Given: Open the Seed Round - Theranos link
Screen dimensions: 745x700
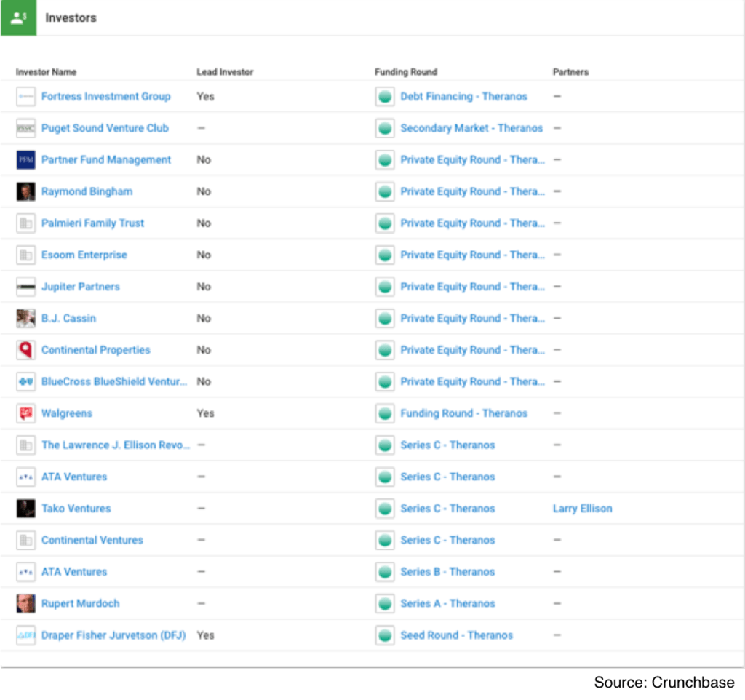Looking at the screenshot, I should click(457, 635).
